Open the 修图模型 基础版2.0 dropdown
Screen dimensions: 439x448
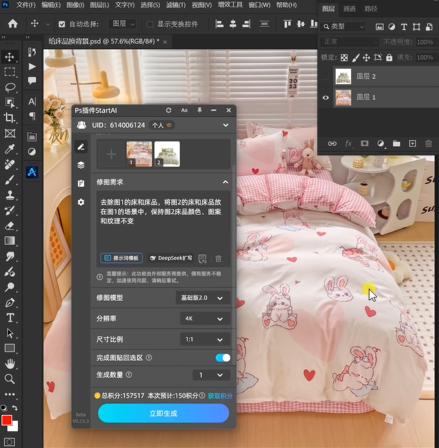203,298
